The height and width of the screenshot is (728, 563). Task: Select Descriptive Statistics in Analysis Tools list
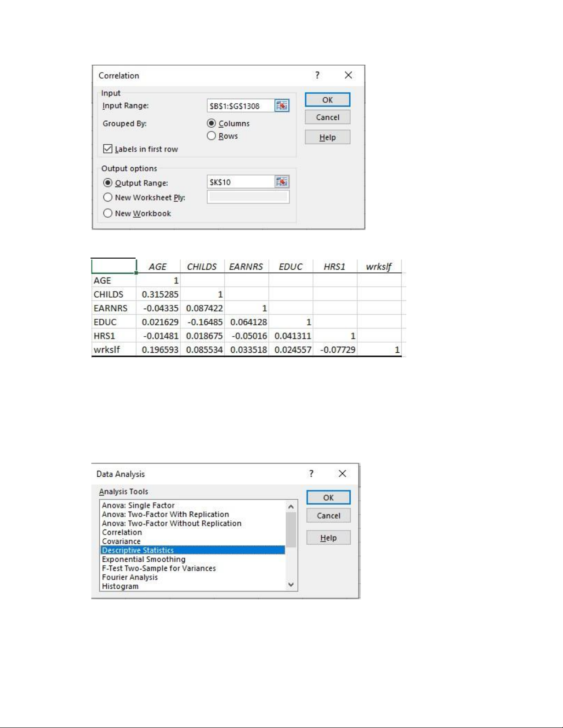[x=138, y=550]
